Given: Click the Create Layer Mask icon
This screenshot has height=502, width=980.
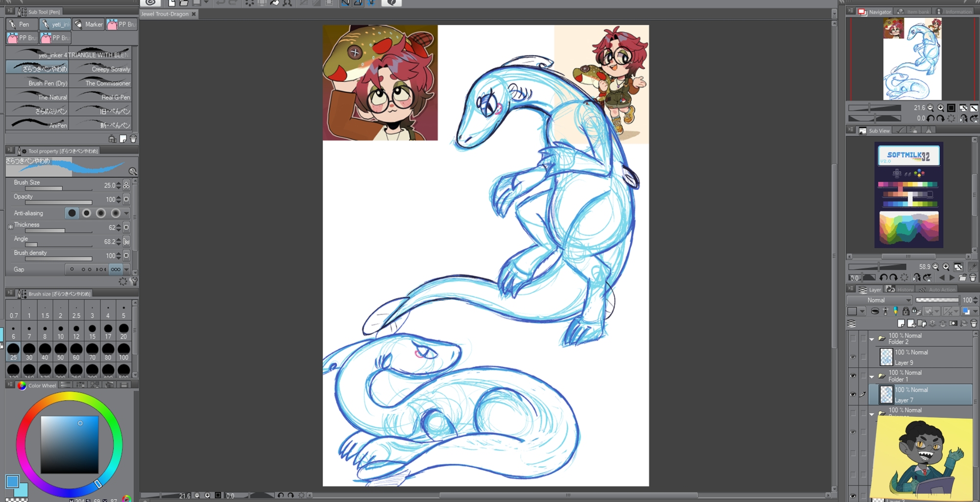Looking at the screenshot, I should 953,323.
